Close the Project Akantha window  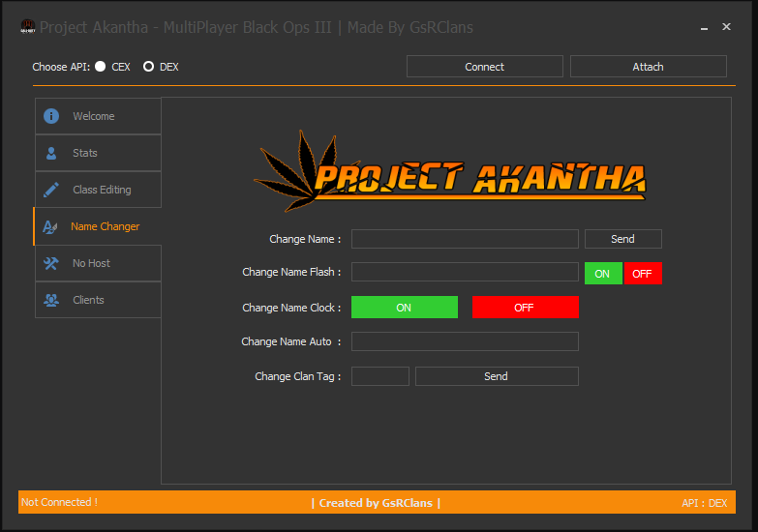(726, 26)
